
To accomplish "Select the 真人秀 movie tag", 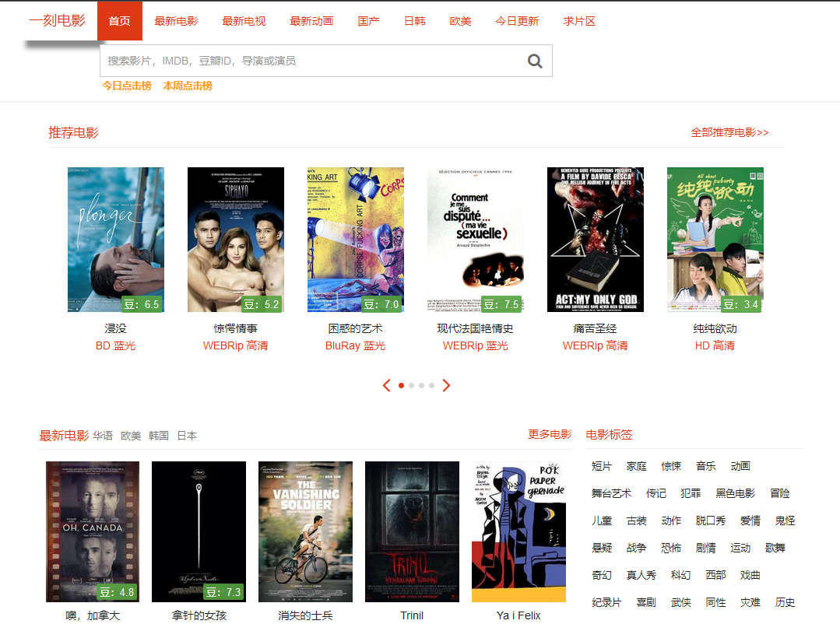I will pyautogui.click(x=641, y=575).
